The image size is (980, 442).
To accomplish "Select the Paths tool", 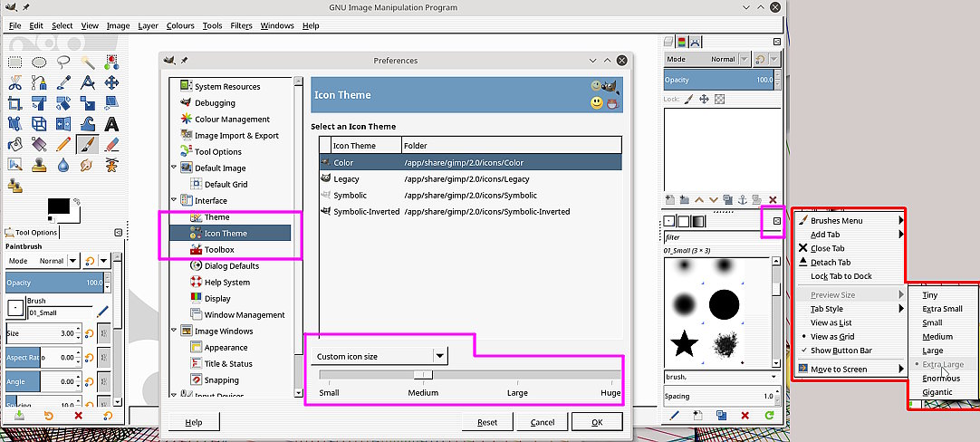I will [x=39, y=82].
